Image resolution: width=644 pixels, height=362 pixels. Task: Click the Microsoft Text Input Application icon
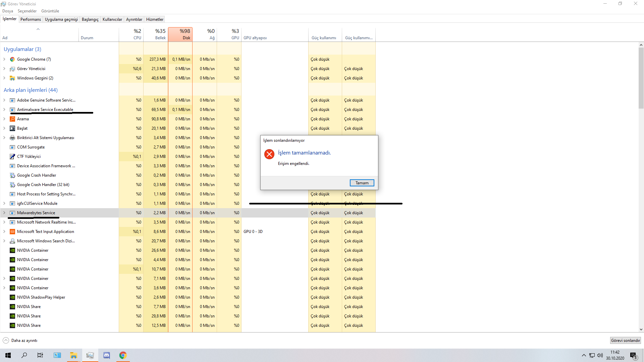click(12, 232)
